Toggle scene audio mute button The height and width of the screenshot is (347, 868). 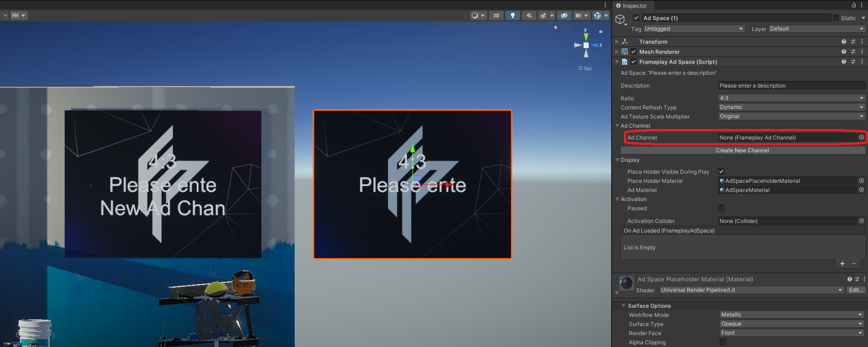pyautogui.click(x=529, y=16)
